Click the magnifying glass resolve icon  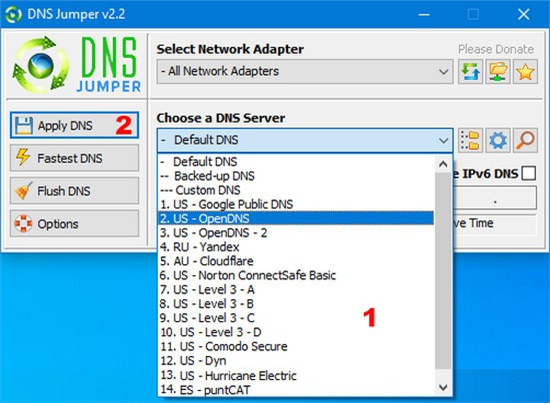(525, 141)
